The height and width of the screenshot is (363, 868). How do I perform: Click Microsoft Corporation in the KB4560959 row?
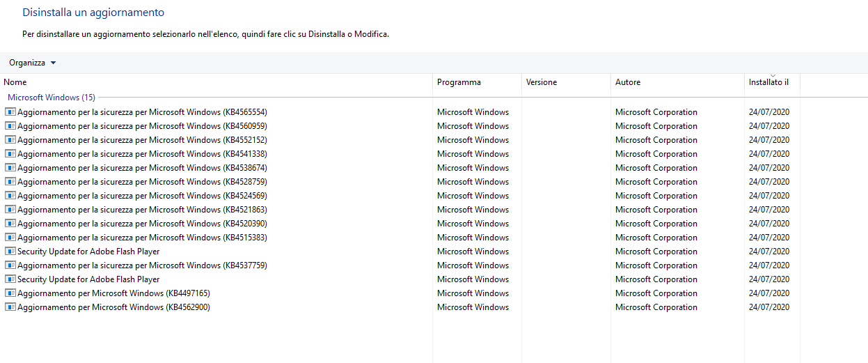(x=656, y=126)
